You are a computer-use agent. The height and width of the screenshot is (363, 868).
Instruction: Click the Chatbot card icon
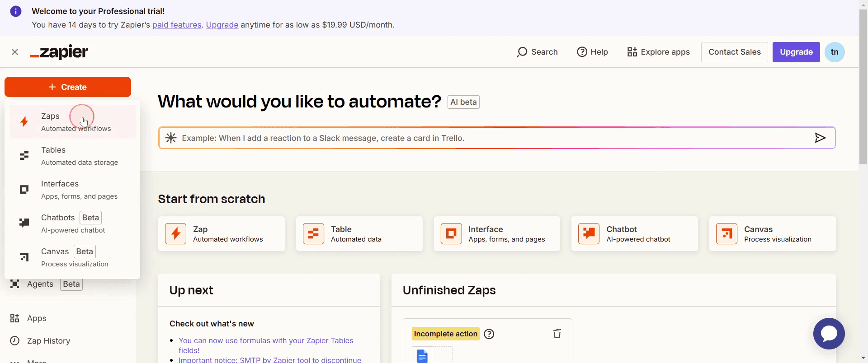click(x=589, y=234)
